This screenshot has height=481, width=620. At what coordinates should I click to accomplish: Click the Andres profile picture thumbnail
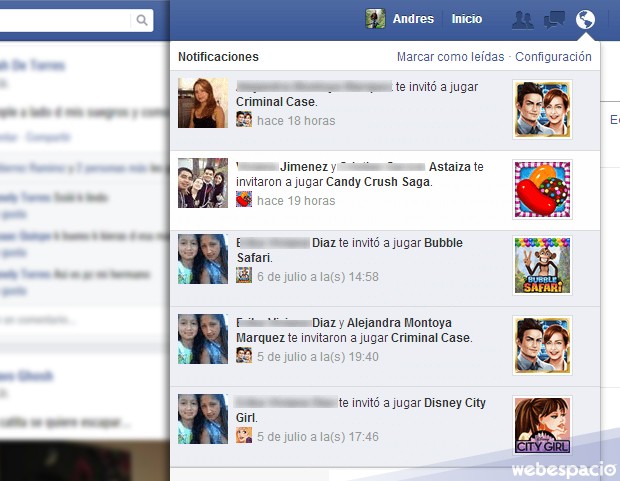pyautogui.click(x=375, y=19)
